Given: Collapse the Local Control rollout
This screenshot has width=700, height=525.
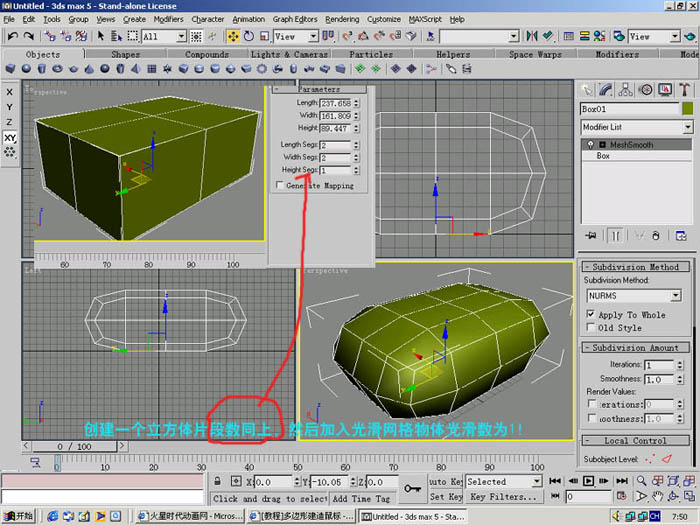Looking at the screenshot, I should point(636,441).
